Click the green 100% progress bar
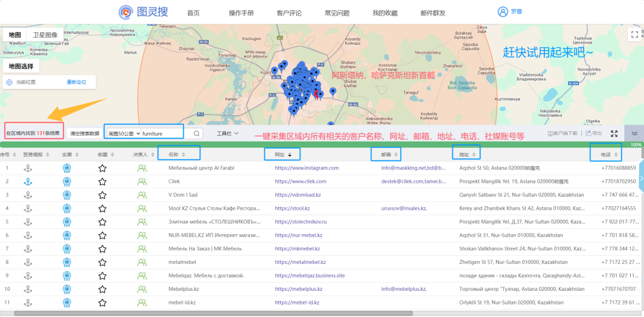Image resolution: width=644 pixels, height=317 pixels. pos(321,145)
